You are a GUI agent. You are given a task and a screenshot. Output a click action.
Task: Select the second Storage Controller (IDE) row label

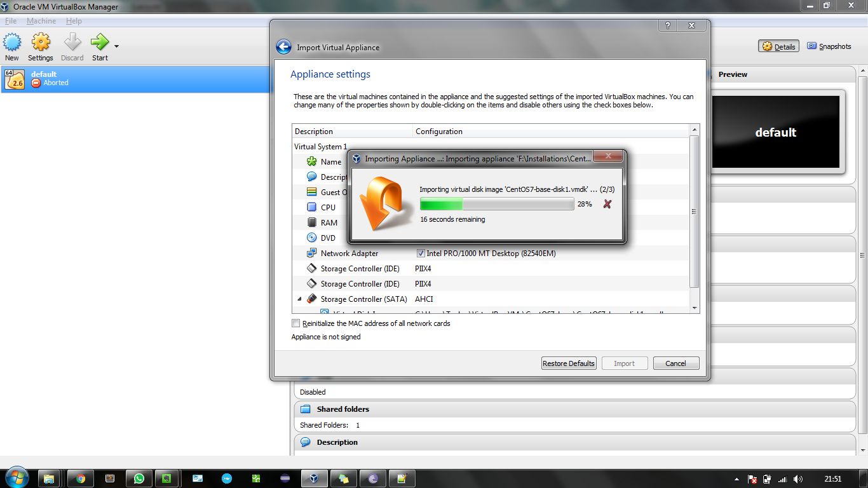pyautogui.click(x=360, y=284)
